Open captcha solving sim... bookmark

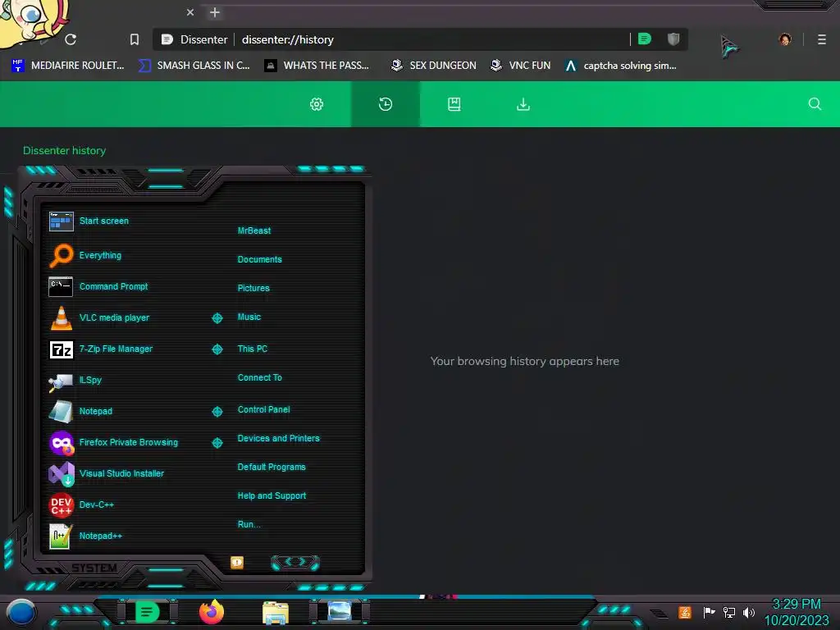[620, 66]
